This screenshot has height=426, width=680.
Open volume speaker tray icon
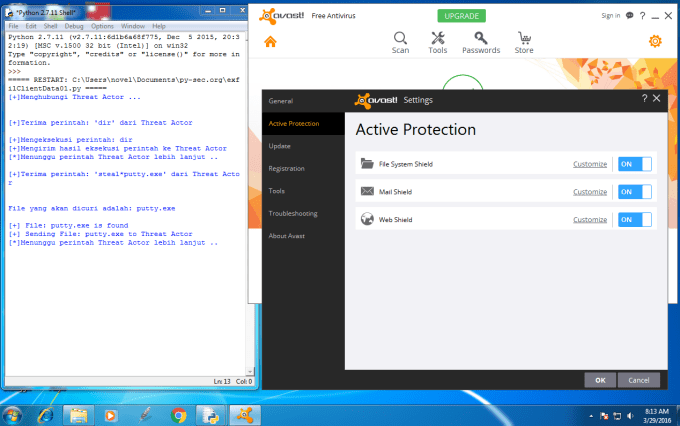coord(630,416)
